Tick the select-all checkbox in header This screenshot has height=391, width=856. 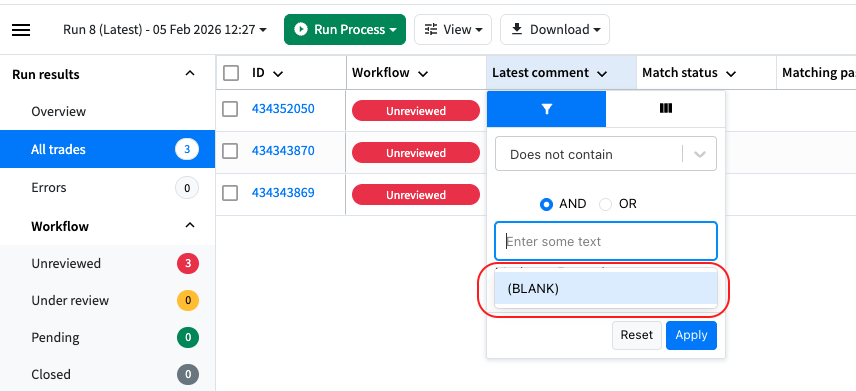pos(231,73)
